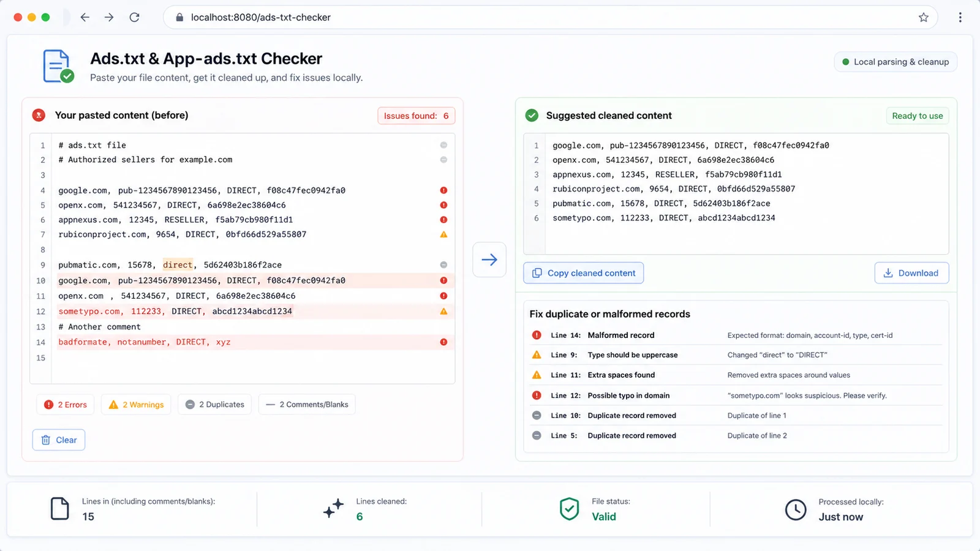Click the red error marker on line 10

pyautogui.click(x=443, y=280)
